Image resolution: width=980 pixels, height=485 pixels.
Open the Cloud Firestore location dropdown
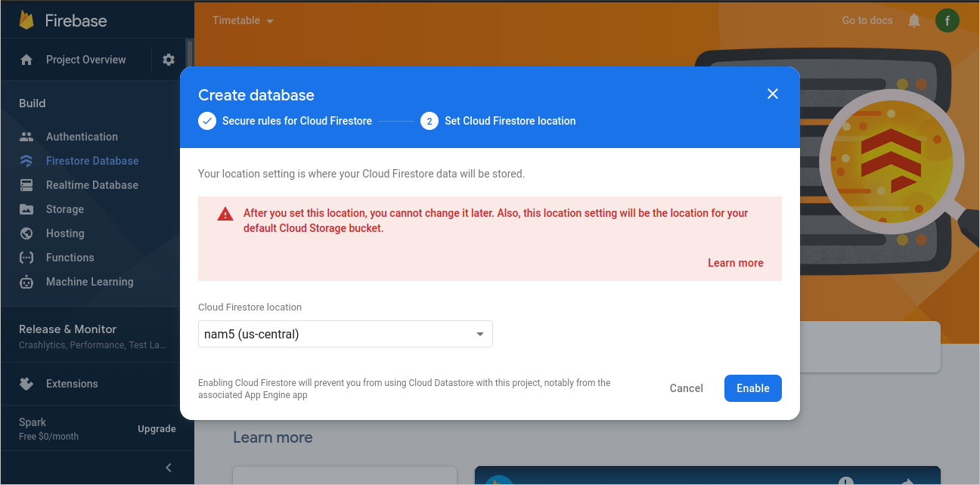tap(346, 334)
